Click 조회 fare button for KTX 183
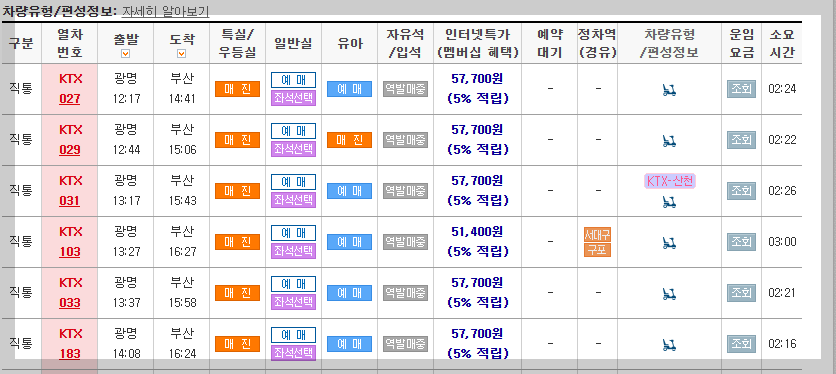The image size is (836, 374). 742,344
